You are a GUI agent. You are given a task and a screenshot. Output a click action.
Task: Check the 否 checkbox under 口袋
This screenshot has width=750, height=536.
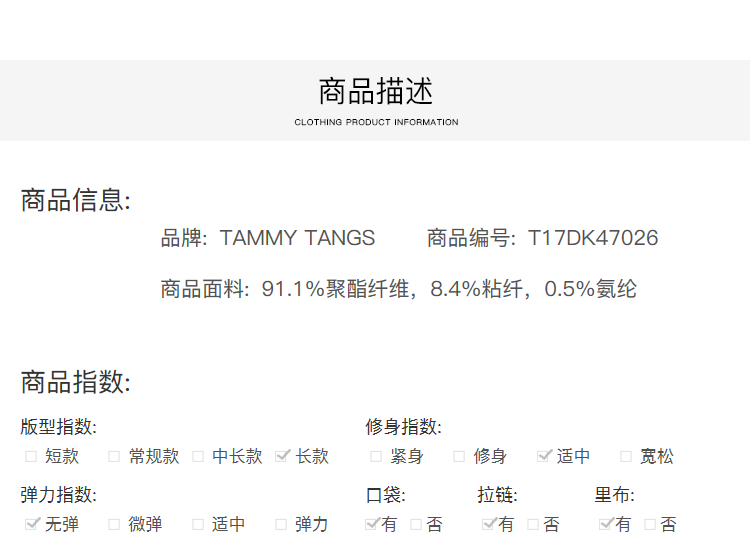[416, 524]
